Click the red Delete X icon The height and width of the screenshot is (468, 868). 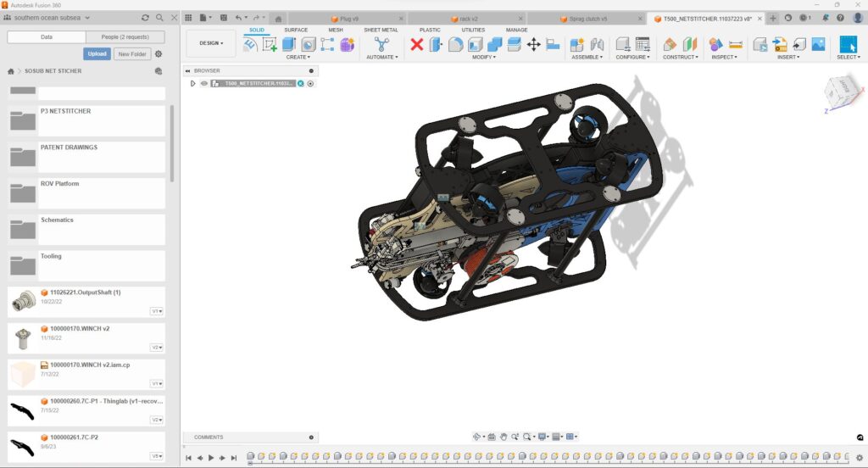pyautogui.click(x=416, y=45)
